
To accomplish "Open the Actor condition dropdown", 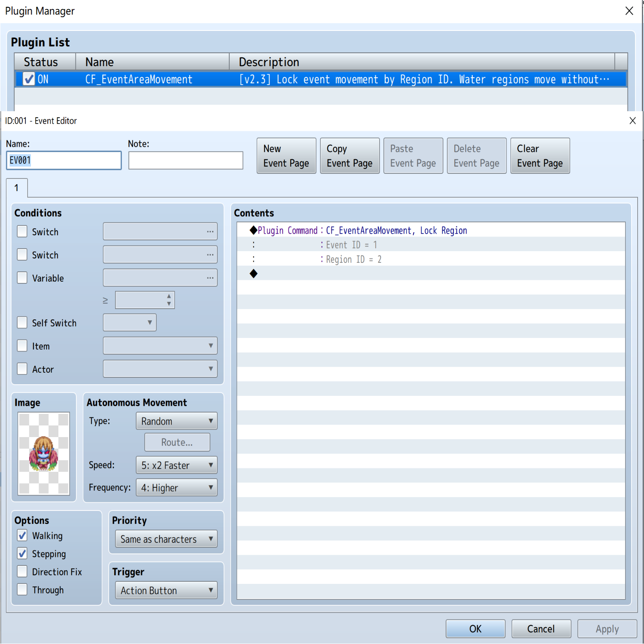I will pos(160,369).
